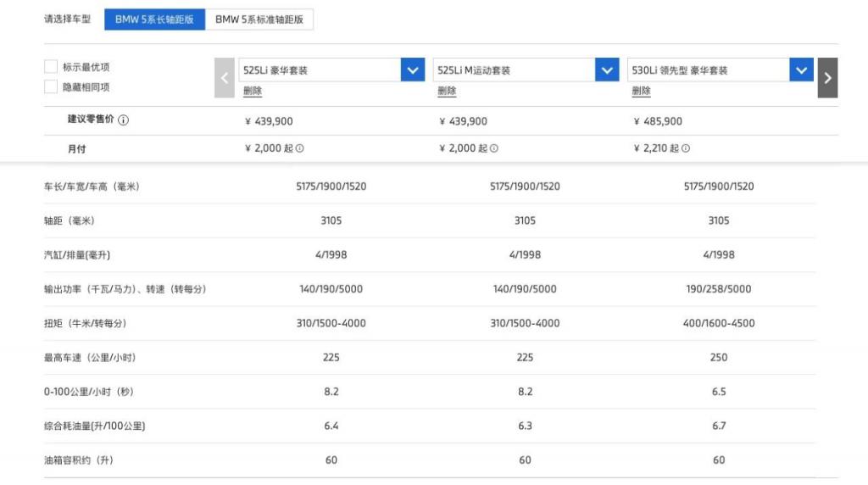The width and height of the screenshot is (868, 485).
Task: Select the ¥485,900 price
Action: 658,121
